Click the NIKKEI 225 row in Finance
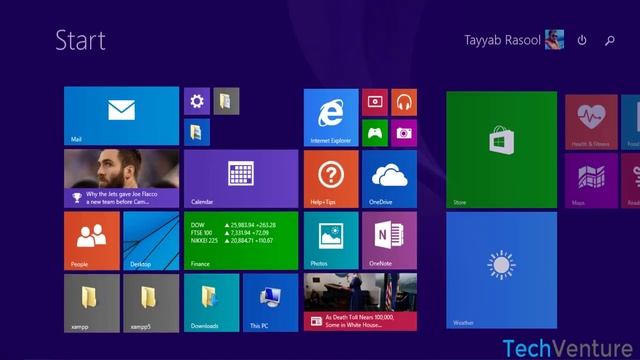Viewport: 640px width, 360px height. pos(232,240)
